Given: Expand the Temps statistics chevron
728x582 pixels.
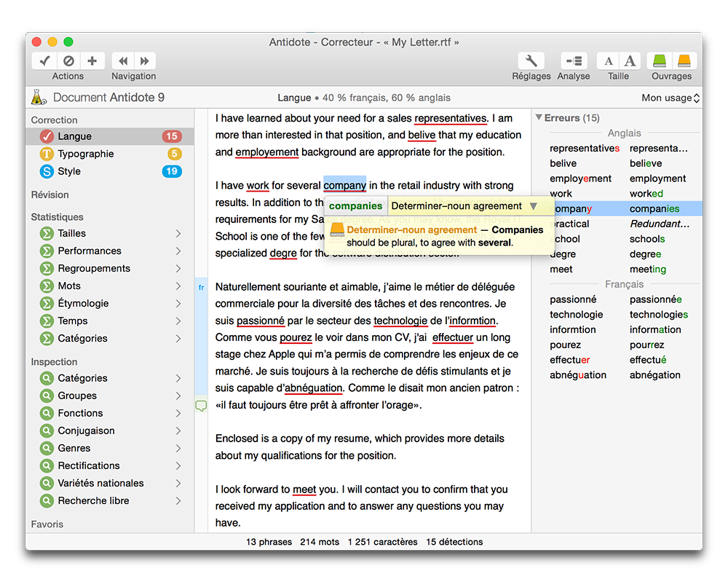Looking at the screenshot, I should tap(178, 321).
